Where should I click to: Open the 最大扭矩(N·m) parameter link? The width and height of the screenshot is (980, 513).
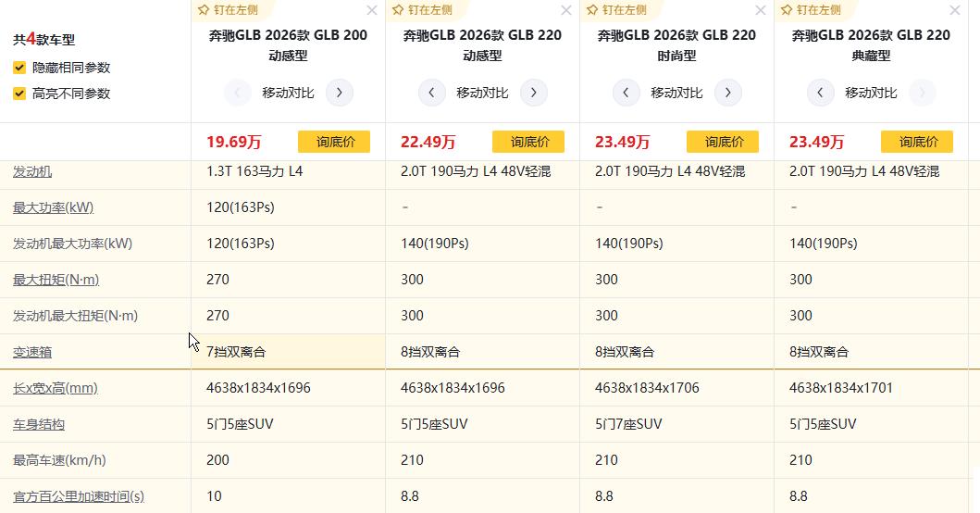[56, 280]
